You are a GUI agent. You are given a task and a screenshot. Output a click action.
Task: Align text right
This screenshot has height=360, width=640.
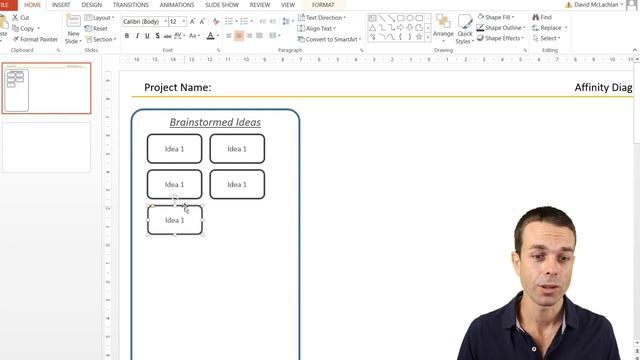[249, 36]
